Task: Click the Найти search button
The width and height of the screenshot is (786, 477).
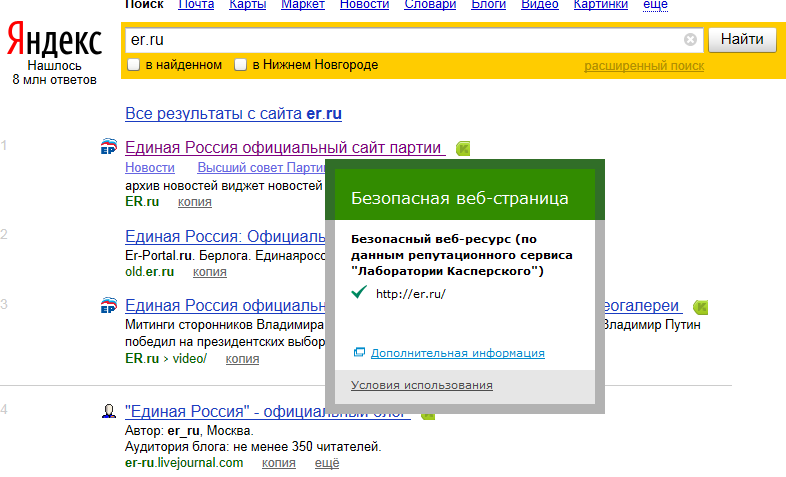Action: pyautogui.click(x=742, y=39)
